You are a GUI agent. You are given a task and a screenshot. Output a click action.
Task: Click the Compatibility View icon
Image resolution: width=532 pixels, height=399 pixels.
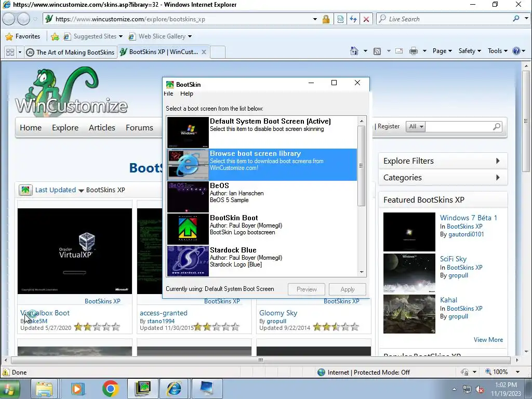(x=340, y=19)
